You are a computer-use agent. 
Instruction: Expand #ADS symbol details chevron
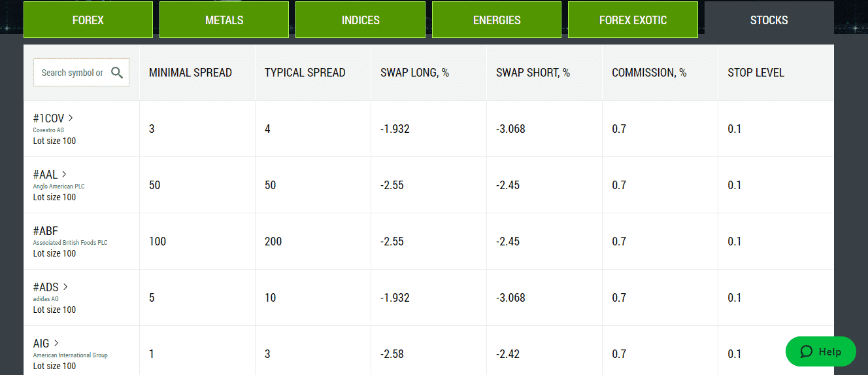click(x=65, y=287)
